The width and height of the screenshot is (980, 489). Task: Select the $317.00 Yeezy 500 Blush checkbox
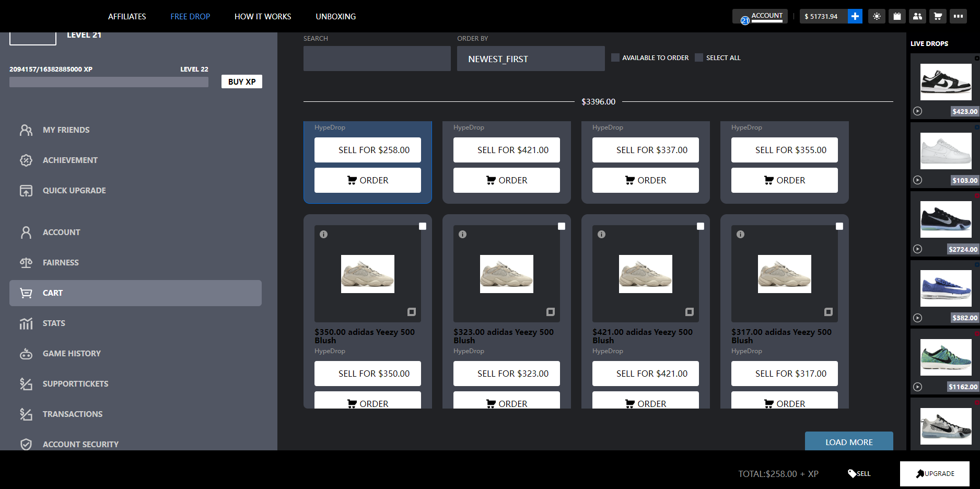click(839, 226)
